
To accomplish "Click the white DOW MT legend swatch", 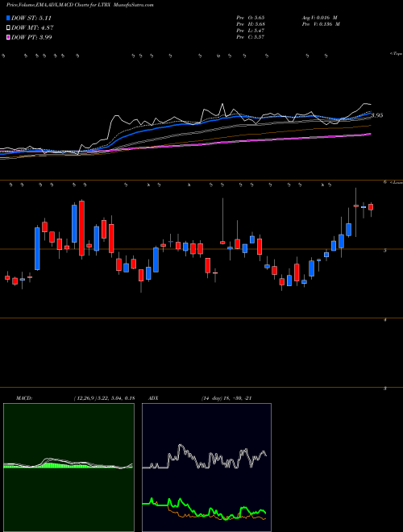I will [x=9, y=28].
